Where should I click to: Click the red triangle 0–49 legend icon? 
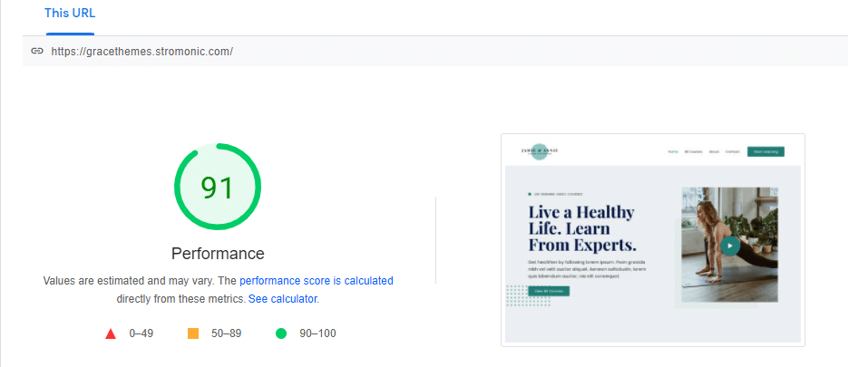[x=111, y=333]
